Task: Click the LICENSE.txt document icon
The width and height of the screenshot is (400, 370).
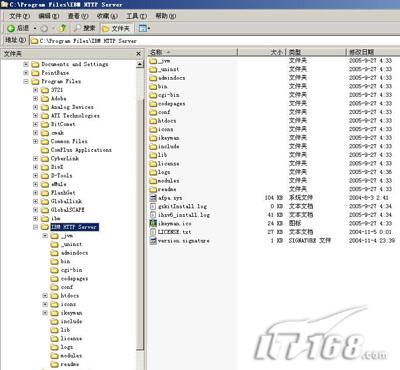Action: click(x=153, y=232)
